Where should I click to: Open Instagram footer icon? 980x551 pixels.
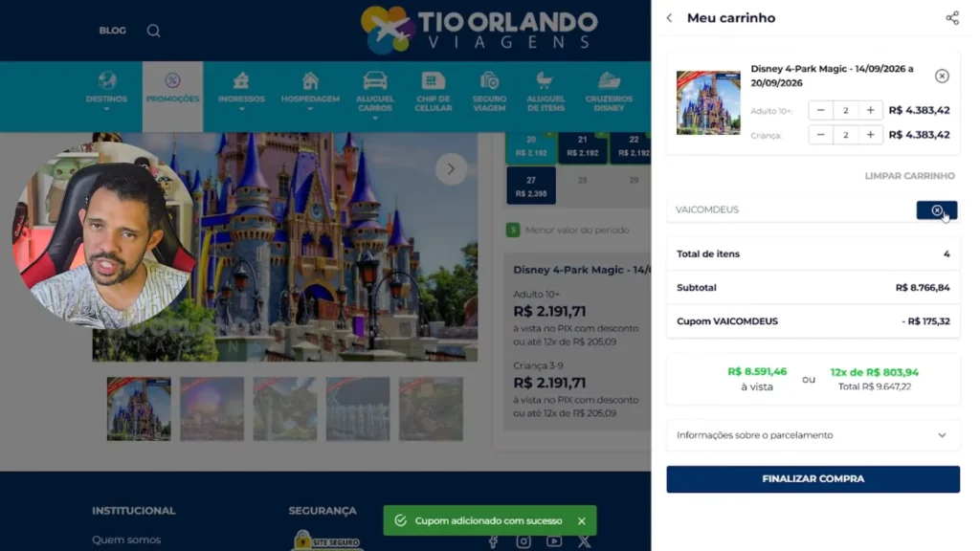click(x=523, y=541)
